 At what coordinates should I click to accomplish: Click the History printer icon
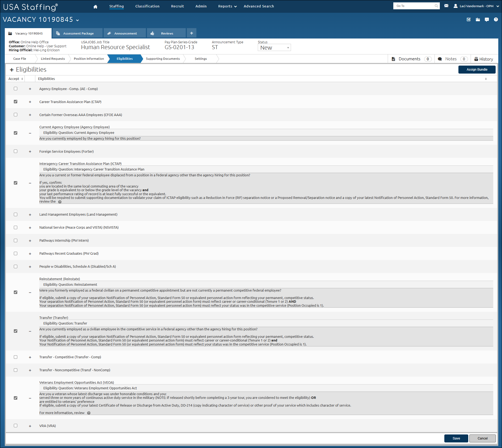(476, 59)
